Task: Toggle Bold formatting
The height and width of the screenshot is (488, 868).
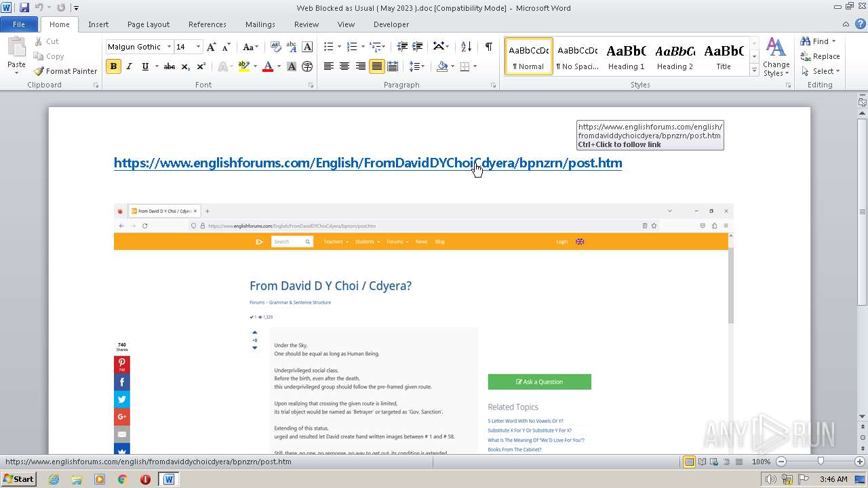Action: pos(113,66)
